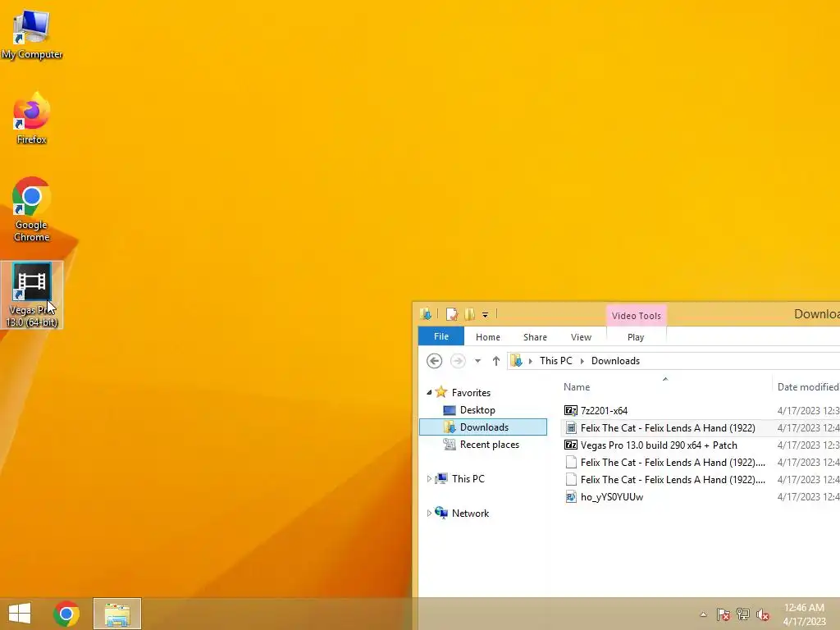Click the 7z2201-x64 file icon
Image resolution: width=840 pixels, height=630 pixels.
click(x=571, y=411)
